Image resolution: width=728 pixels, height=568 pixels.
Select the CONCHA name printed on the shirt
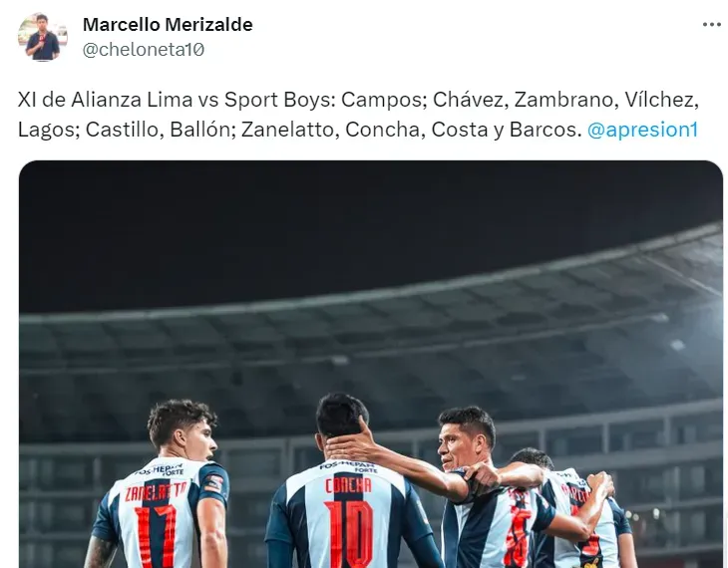pos(348,486)
